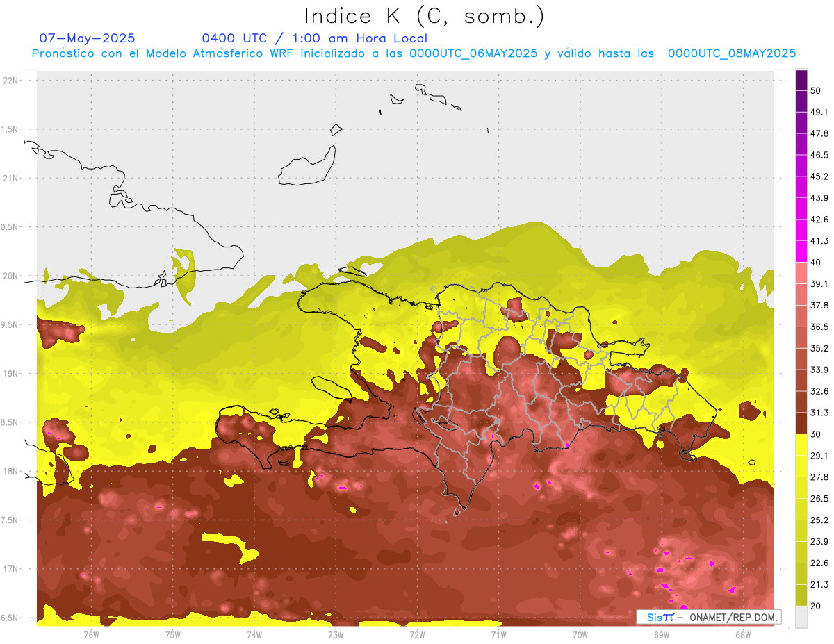
Task: Click the colorbar label '50'
Action: tap(816, 91)
